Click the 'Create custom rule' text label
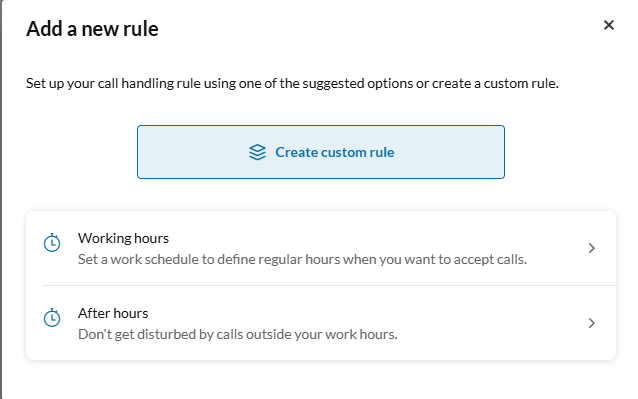Image resolution: width=638 pixels, height=399 pixels. (334, 152)
